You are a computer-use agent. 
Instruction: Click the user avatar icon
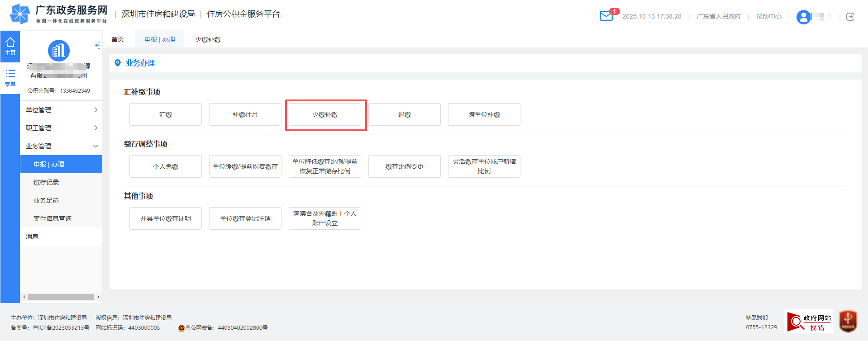(x=804, y=17)
